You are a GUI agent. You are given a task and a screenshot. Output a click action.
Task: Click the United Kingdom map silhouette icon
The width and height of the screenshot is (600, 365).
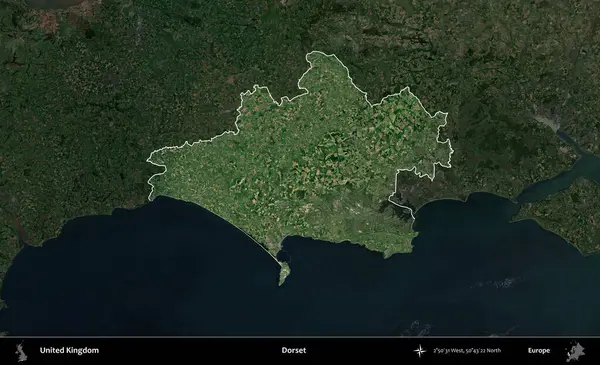pos(21,351)
